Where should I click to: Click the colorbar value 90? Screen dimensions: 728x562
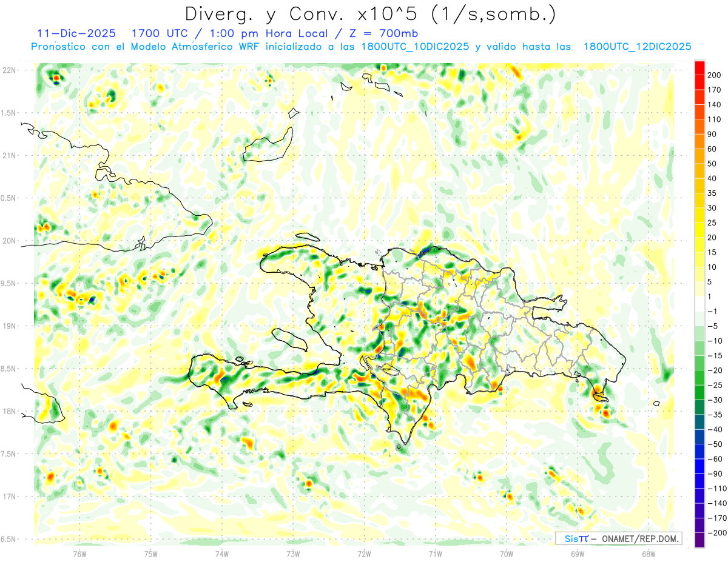(712, 134)
